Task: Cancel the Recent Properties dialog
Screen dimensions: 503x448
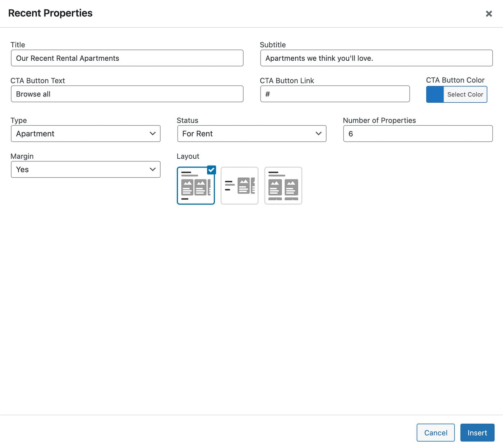Action: point(435,433)
